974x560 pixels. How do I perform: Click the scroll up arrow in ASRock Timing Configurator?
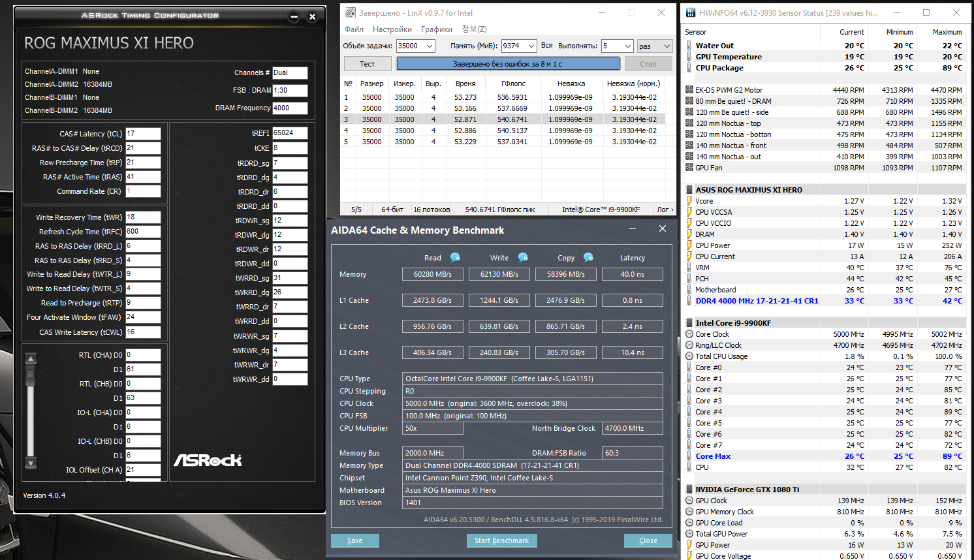pyautogui.click(x=30, y=358)
